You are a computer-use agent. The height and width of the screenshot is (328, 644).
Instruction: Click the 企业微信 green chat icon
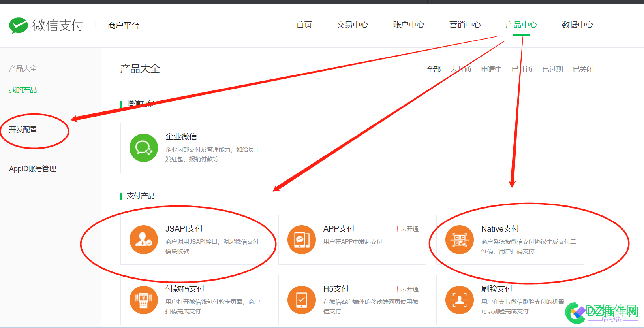coord(144,148)
